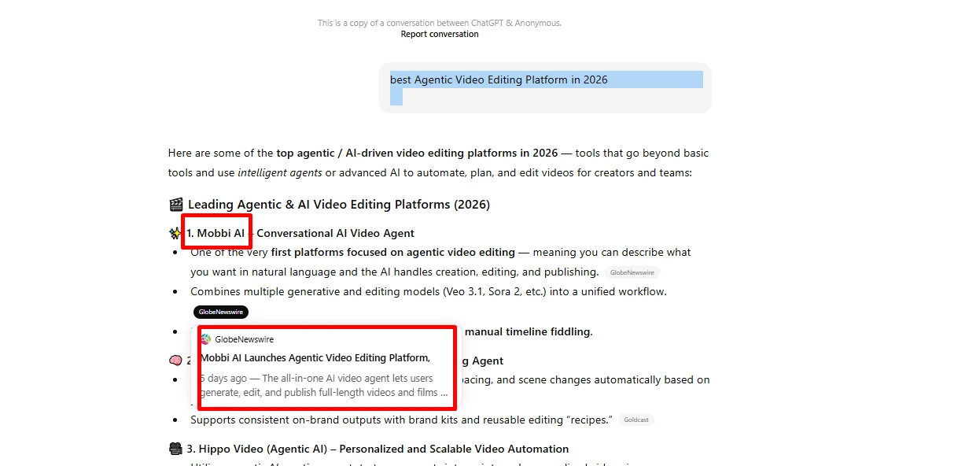
Task: Click the "This is a copy of a conversation" notice
Action: (439, 23)
